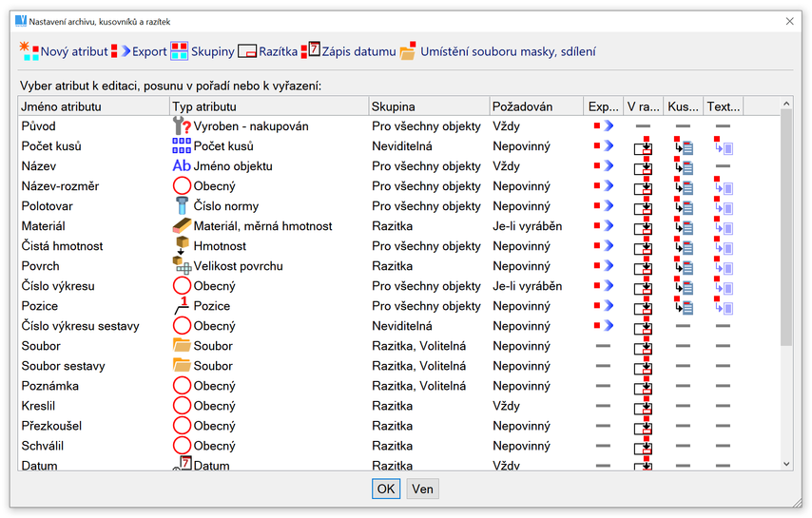The image size is (812, 518).
Task: Toggle title block flag for Název row
Action: pos(644,166)
